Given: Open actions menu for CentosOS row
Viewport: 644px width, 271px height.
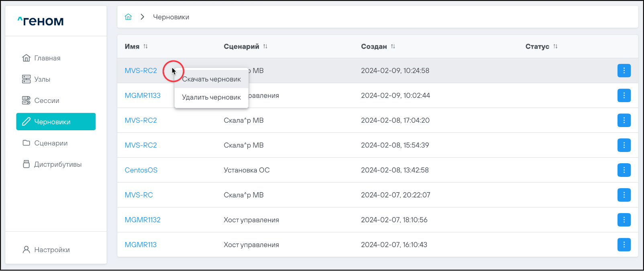Looking at the screenshot, I should point(624,170).
